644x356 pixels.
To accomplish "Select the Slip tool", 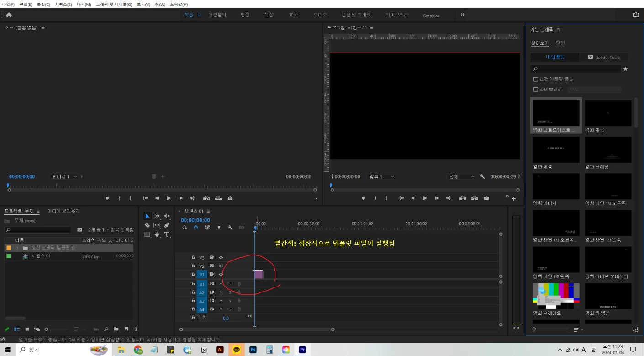I will coord(157,225).
